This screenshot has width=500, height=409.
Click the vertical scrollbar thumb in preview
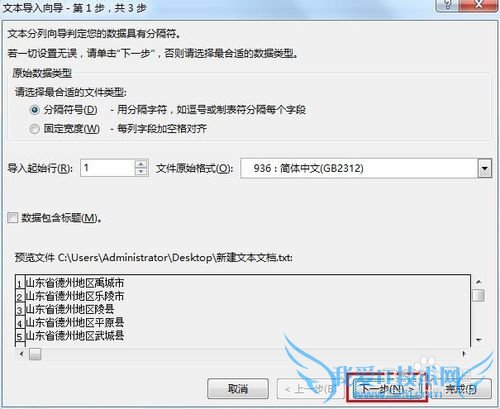point(479,295)
